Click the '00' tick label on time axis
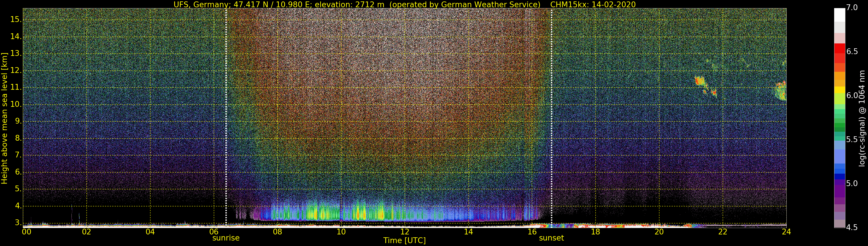 pos(27,232)
